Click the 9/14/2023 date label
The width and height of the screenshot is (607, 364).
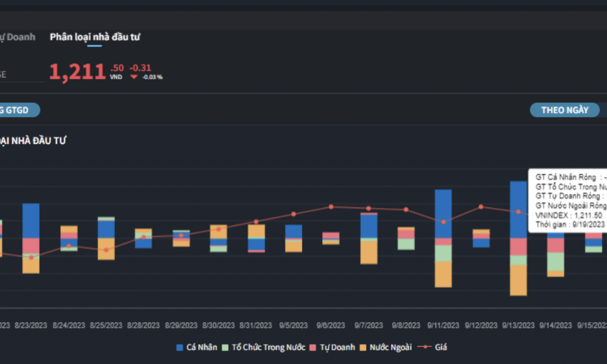[556, 326]
